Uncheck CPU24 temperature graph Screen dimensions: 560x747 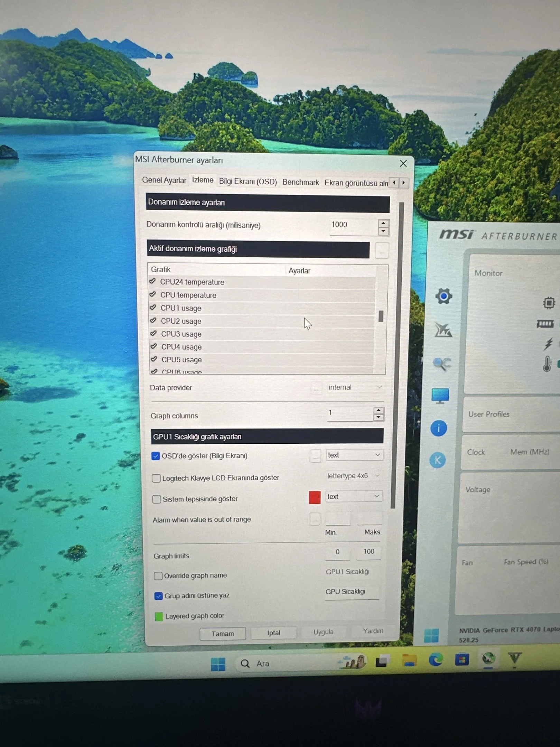click(152, 282)
